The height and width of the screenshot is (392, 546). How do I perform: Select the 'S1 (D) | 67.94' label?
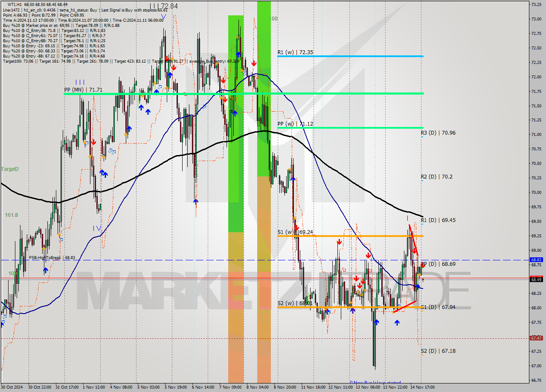(x=438, y=307)
